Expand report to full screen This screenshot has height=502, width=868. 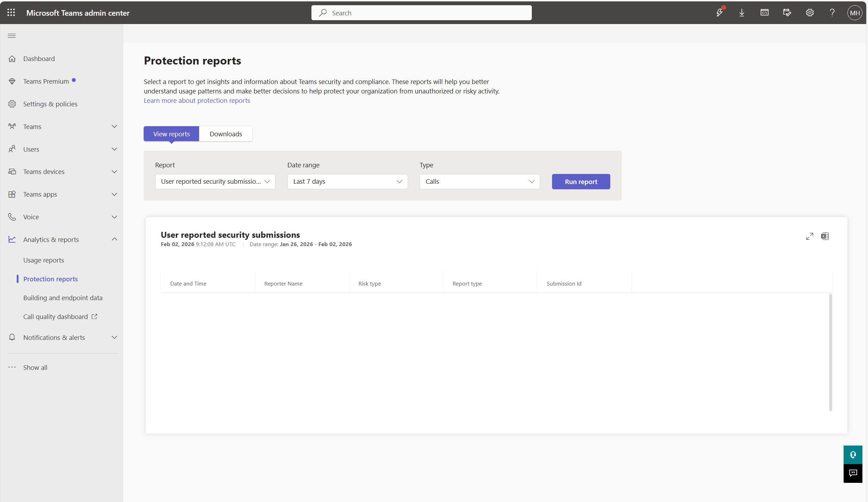pyautogui.click(x=809, y=236)
